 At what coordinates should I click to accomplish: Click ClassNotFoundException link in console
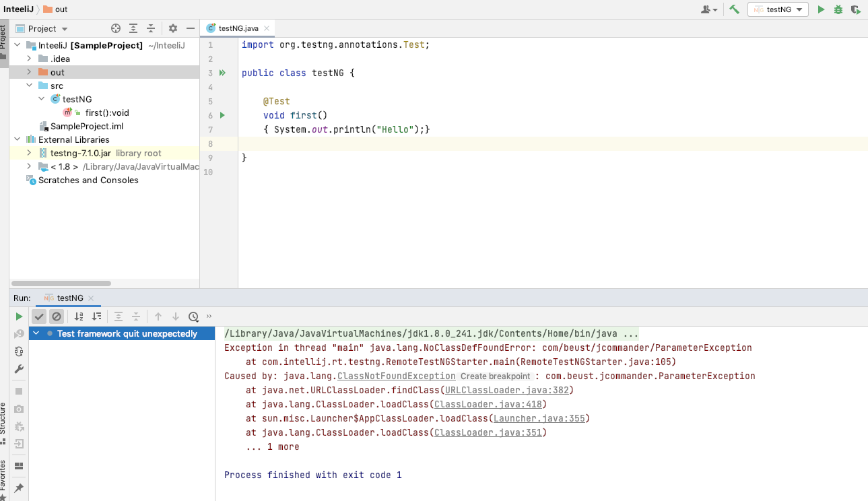click(397, 376)
